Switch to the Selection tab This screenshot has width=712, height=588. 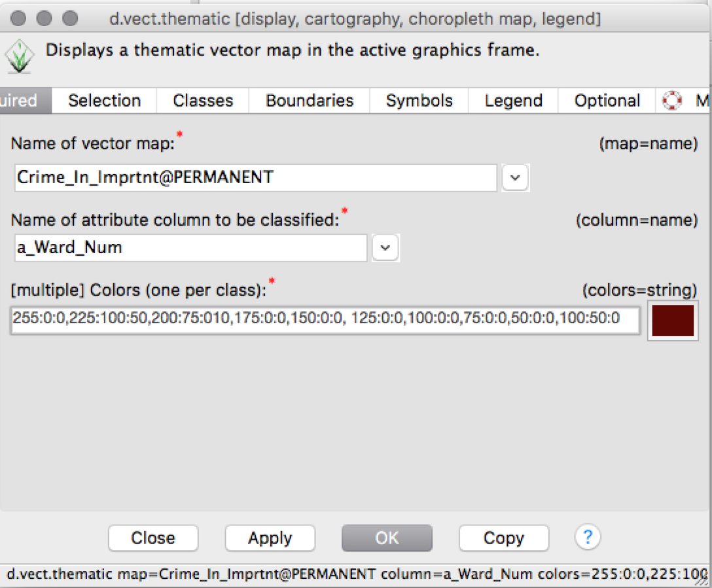[104, 100]
